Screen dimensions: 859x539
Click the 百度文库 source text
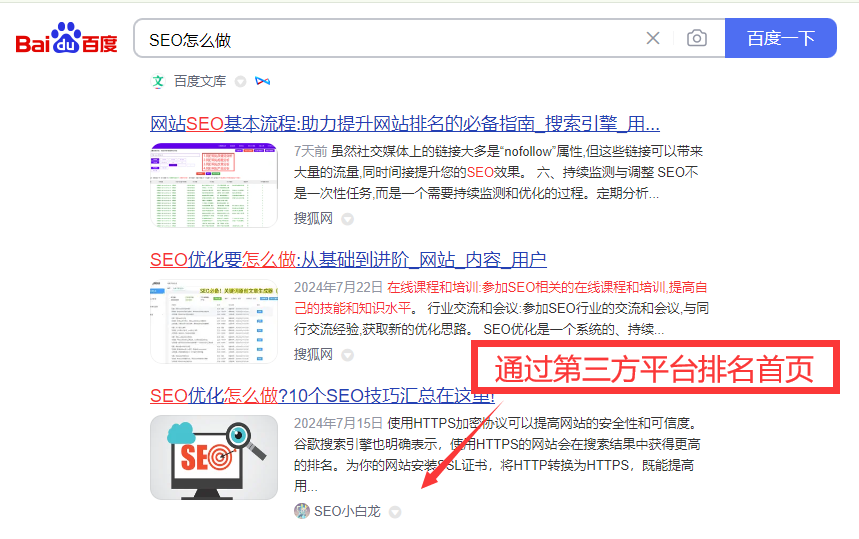point(200,81)
